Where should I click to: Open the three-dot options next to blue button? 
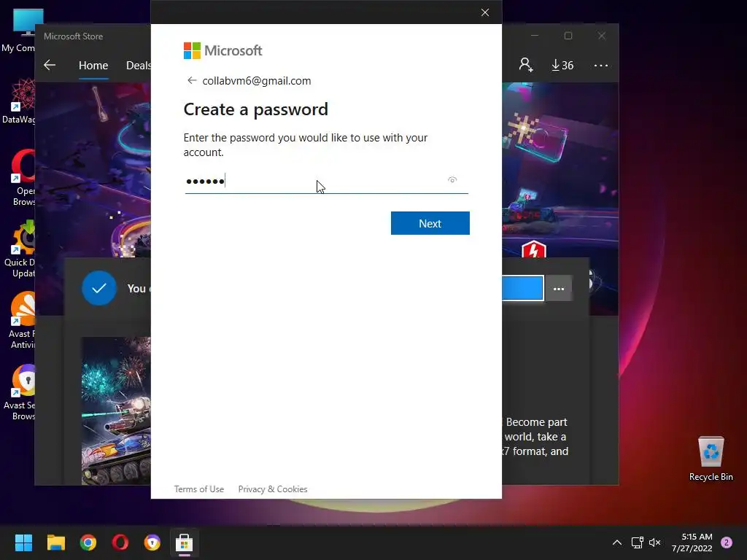(558, 289)
